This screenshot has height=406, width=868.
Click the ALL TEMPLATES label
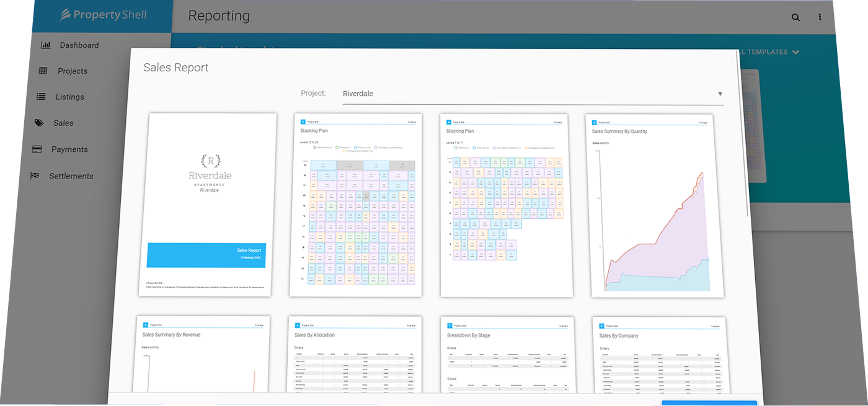(764, 51)
